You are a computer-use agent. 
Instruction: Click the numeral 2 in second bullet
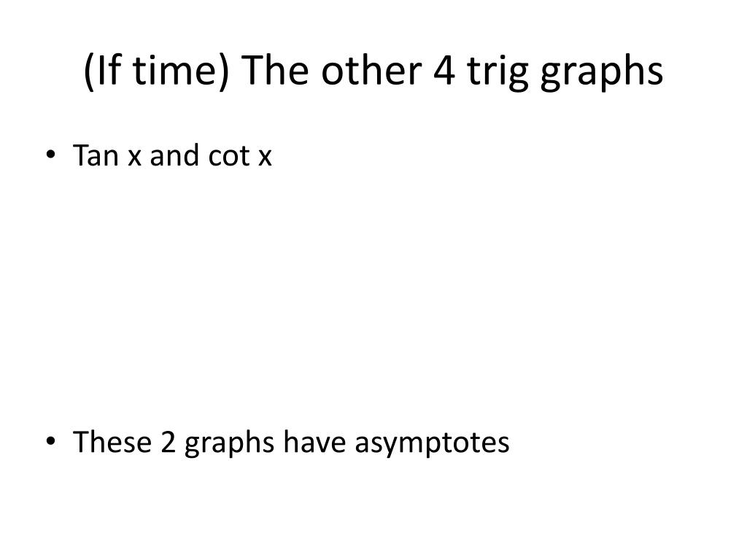pos(169,442)
